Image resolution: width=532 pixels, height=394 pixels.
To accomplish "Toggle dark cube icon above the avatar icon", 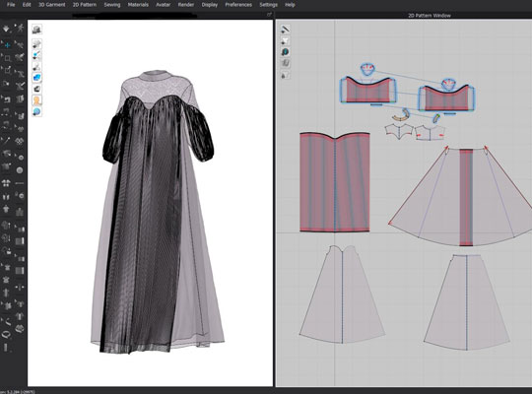I will click(x=37, y=89).
